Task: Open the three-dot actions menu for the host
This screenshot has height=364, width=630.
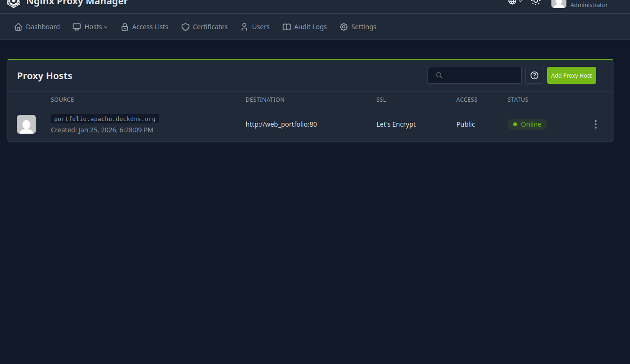Action: pos(596,124)
